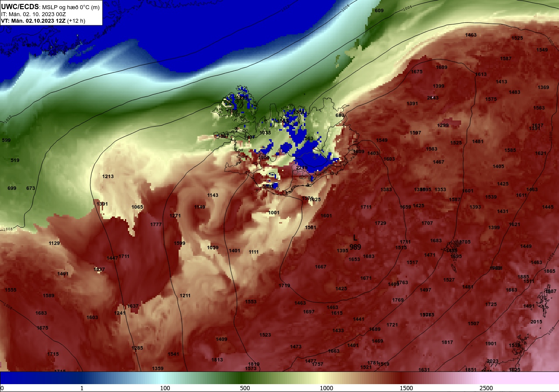The width and height of the screenshot is (559, 392).
Task: Click the height value '1707'
Action: click(x=427, y=223)
